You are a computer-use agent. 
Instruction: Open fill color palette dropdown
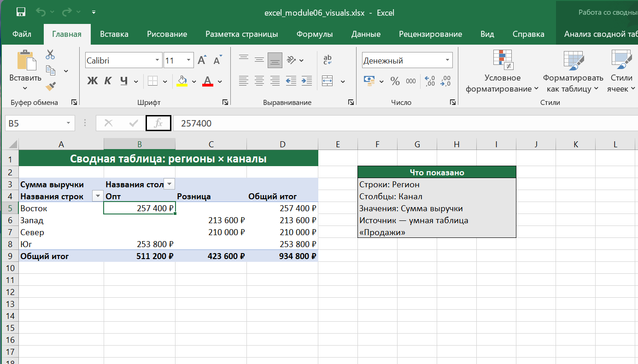(x=194, y=81)
